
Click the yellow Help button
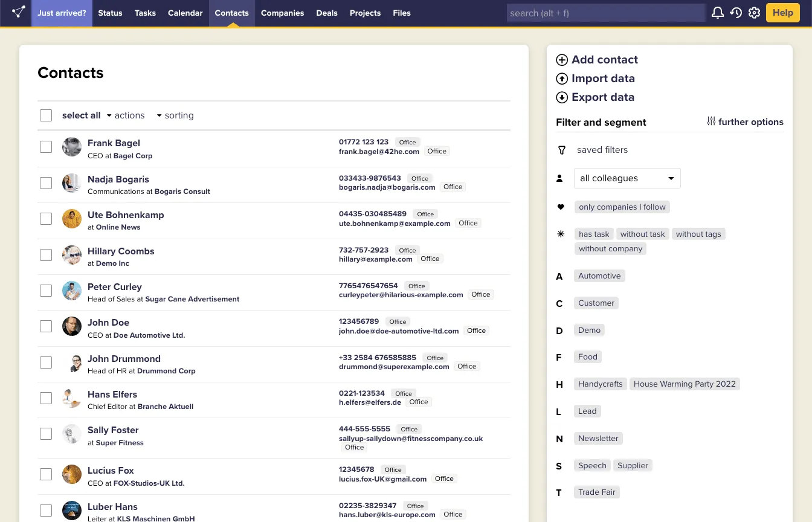[x=783, y=13]
